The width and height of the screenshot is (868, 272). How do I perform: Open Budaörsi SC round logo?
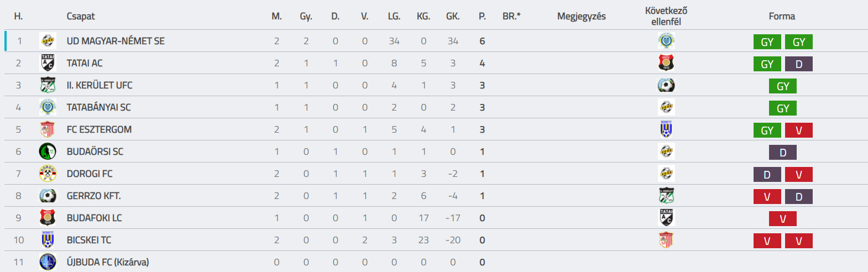click(48, 151)
